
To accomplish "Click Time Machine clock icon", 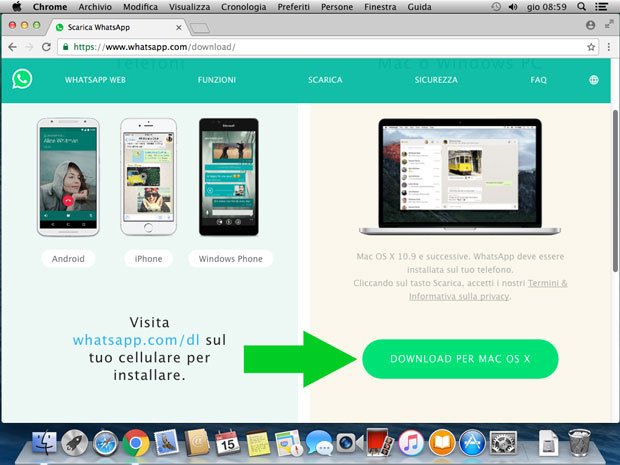I will (496, 7).
